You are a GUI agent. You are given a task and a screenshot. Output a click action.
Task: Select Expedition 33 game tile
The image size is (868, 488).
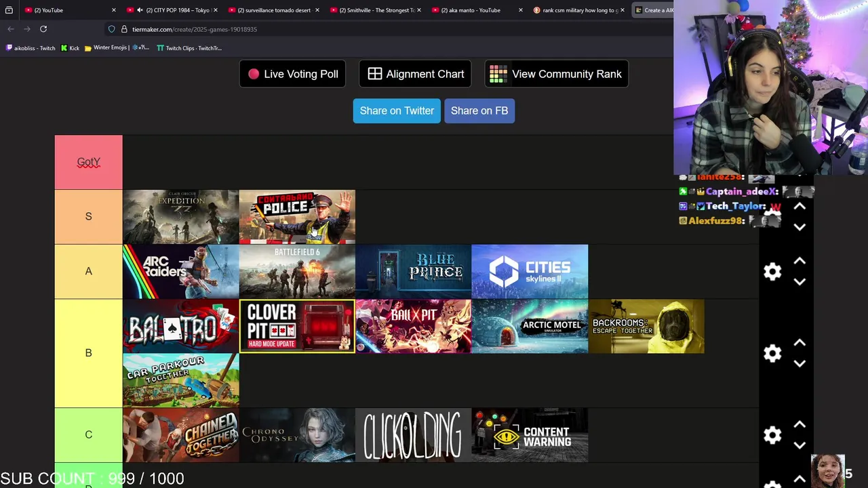(180, 217)
